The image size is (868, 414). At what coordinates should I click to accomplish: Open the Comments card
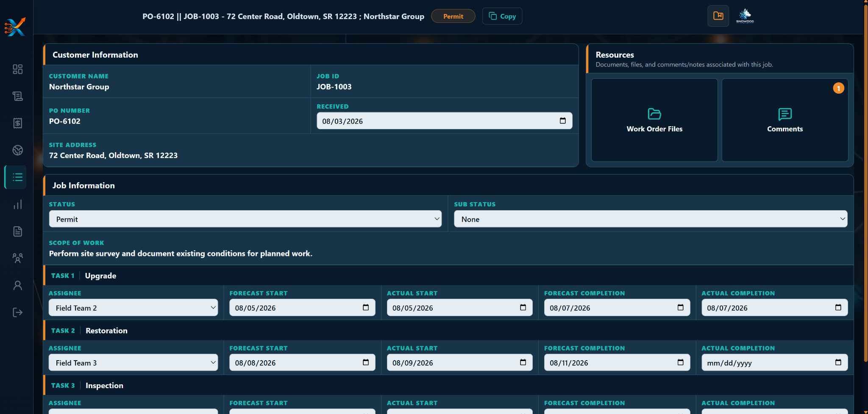tap(785, 120)
